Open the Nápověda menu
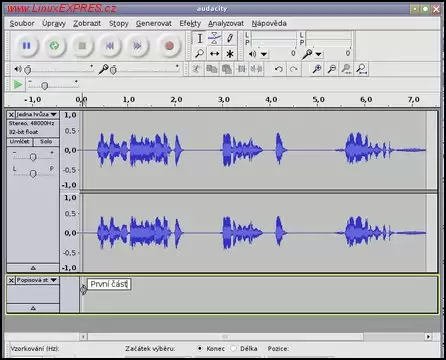 (269, 23)
